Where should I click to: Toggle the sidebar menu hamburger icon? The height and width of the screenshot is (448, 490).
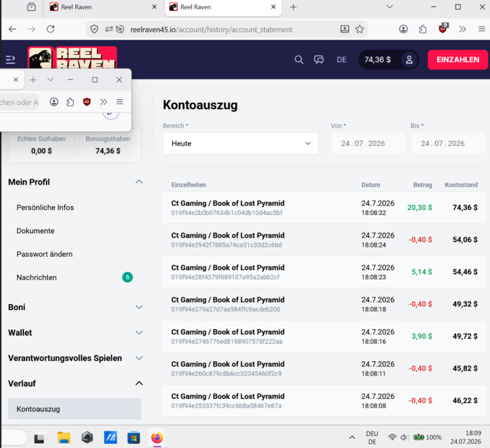tap(10, 60)
